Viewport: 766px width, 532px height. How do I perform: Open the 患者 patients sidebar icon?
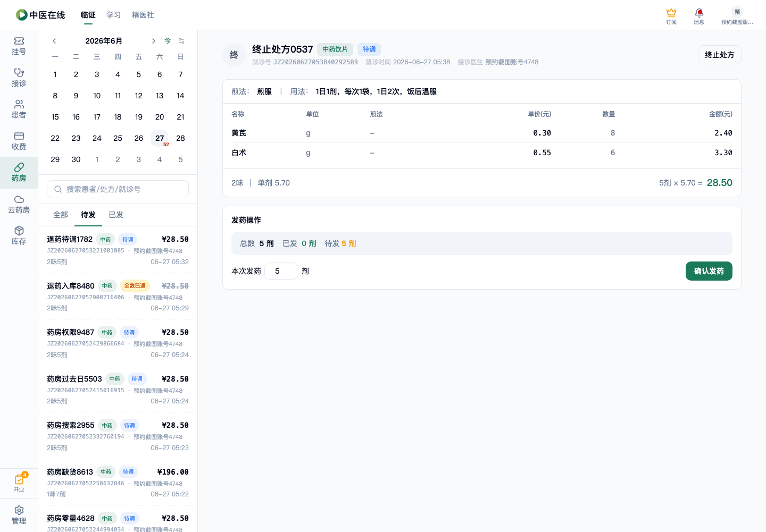click(x=19, y=109)
